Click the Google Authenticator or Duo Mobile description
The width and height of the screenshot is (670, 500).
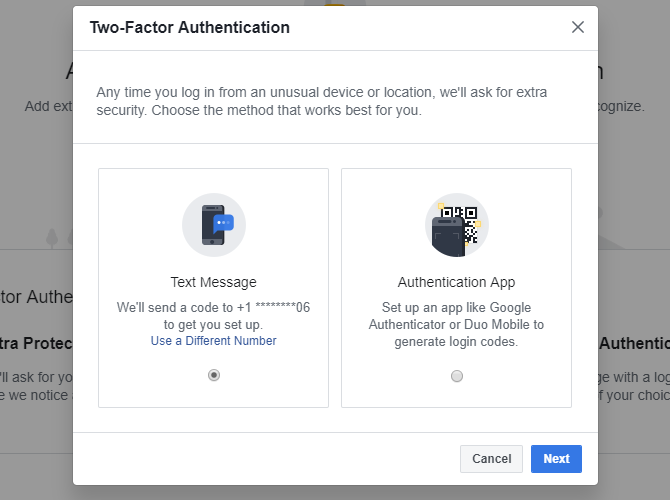456,324
